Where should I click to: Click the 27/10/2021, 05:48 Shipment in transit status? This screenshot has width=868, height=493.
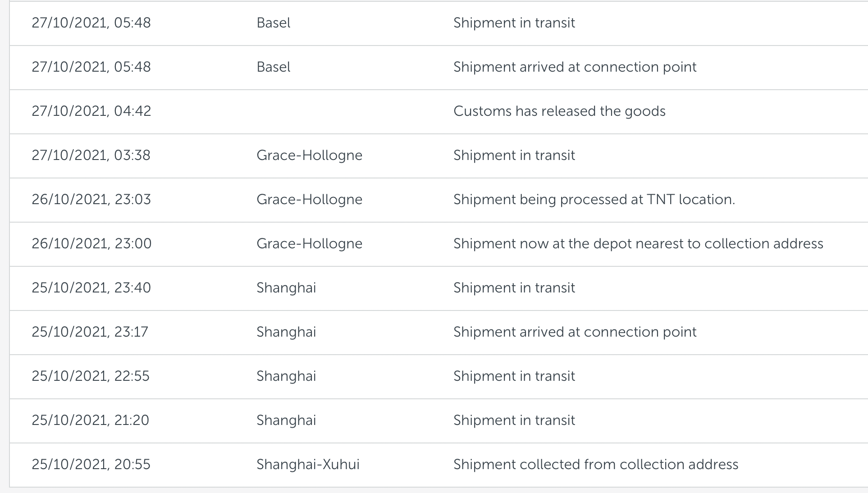pos(514,23)
